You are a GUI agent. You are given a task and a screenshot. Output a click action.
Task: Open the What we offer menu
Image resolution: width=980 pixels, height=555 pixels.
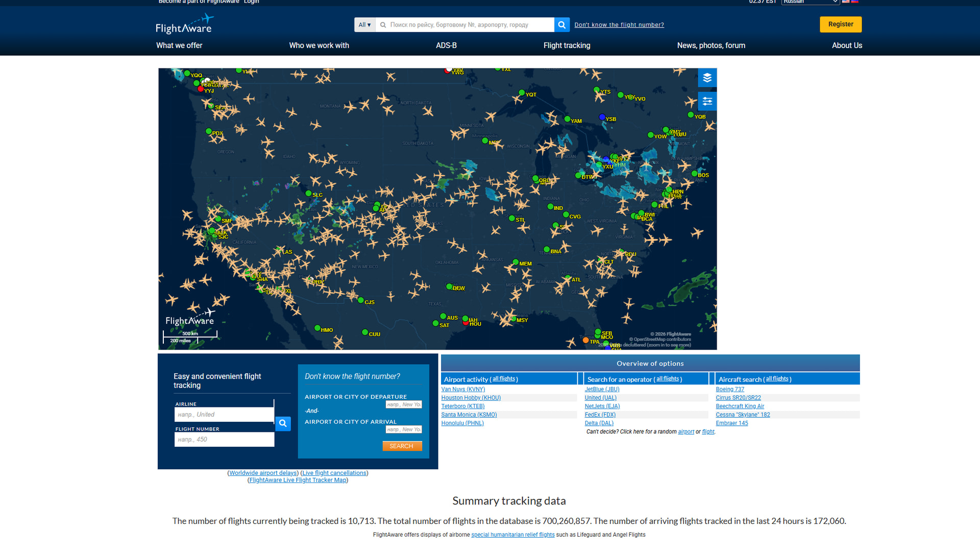tap(179, 45)
